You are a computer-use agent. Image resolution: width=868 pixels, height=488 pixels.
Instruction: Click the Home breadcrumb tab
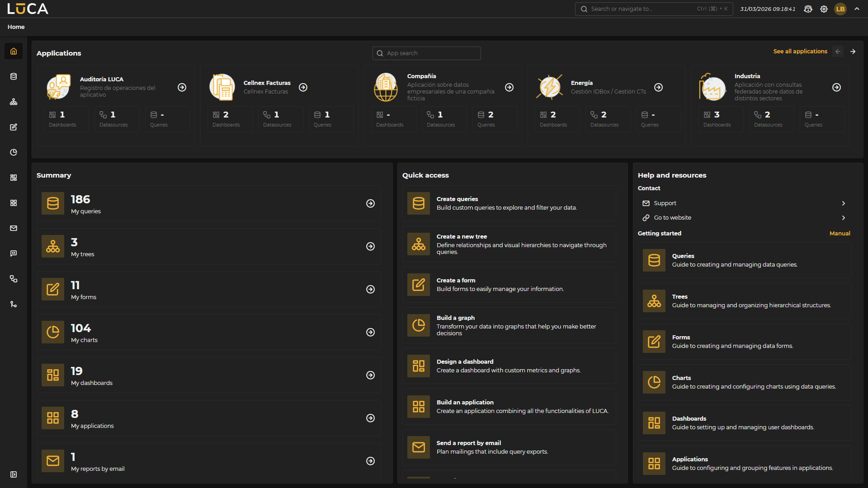(16, 27)
